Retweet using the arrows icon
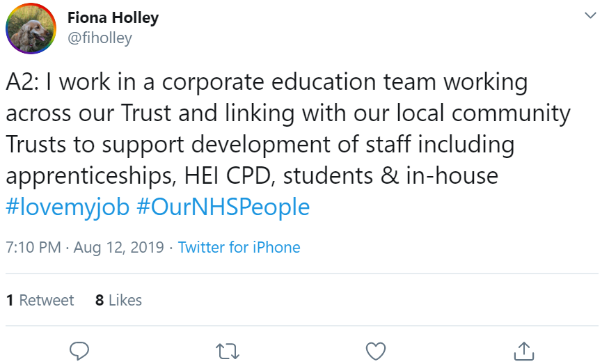This screenshot has height=364, width=609. [228, 351]
